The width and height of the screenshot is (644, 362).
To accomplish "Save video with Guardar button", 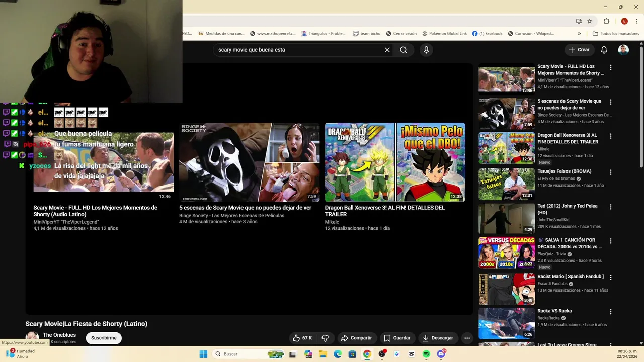I will [397, 338].
